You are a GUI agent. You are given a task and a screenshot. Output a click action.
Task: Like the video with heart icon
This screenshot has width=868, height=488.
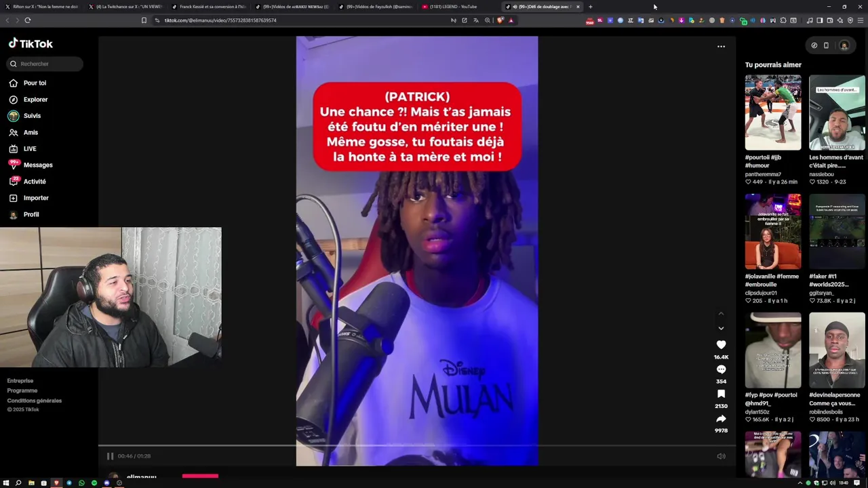721,345
